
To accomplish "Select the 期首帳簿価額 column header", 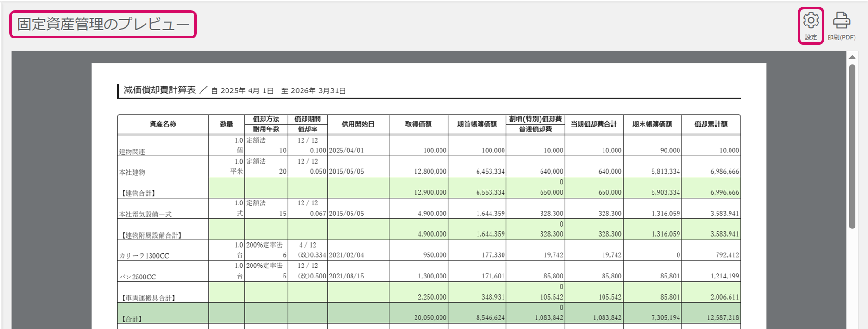I will pos(477,124).
